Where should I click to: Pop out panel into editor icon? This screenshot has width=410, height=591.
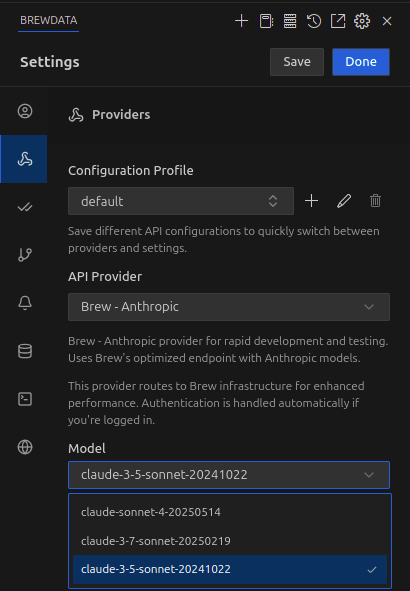[x=338, y=21]
